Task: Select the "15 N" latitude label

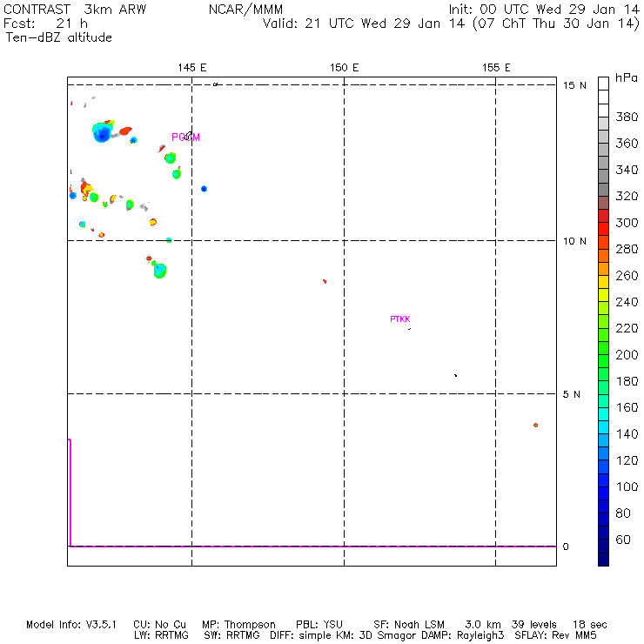Action: (x=574, y=85)
